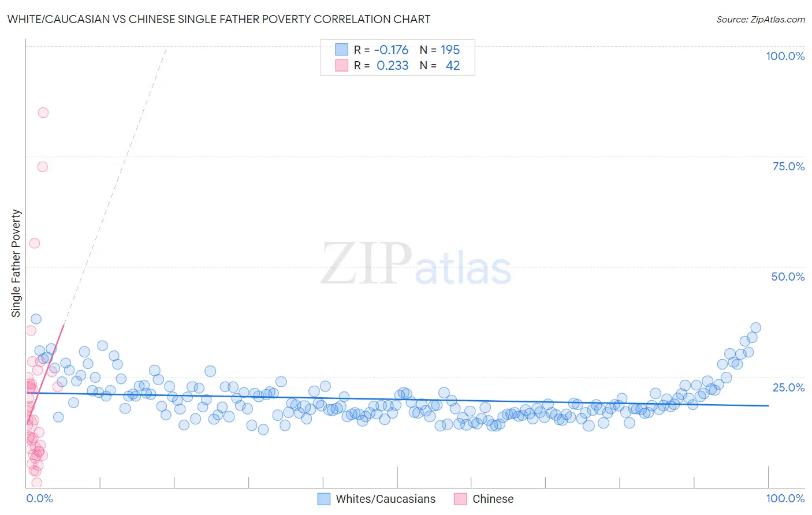Click the 100.0% y-axis tick label
The image size is (812, 515).
coord(785,56)
